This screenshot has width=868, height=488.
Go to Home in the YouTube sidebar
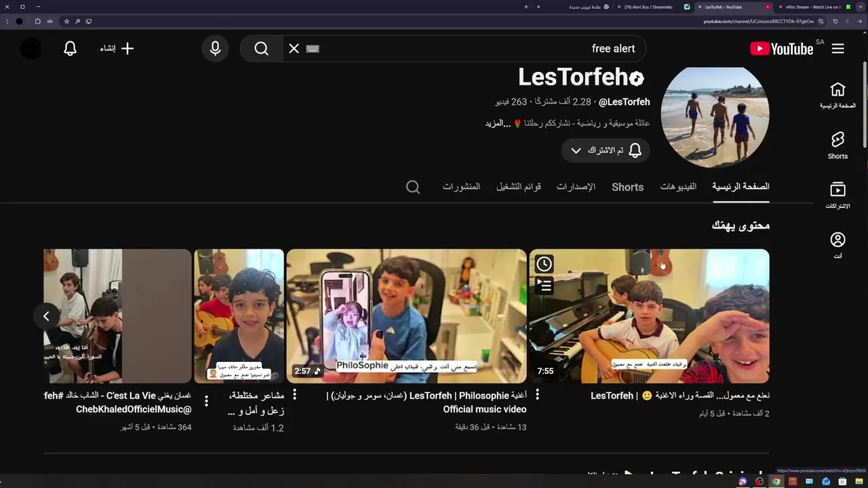[x=837, y=95]
